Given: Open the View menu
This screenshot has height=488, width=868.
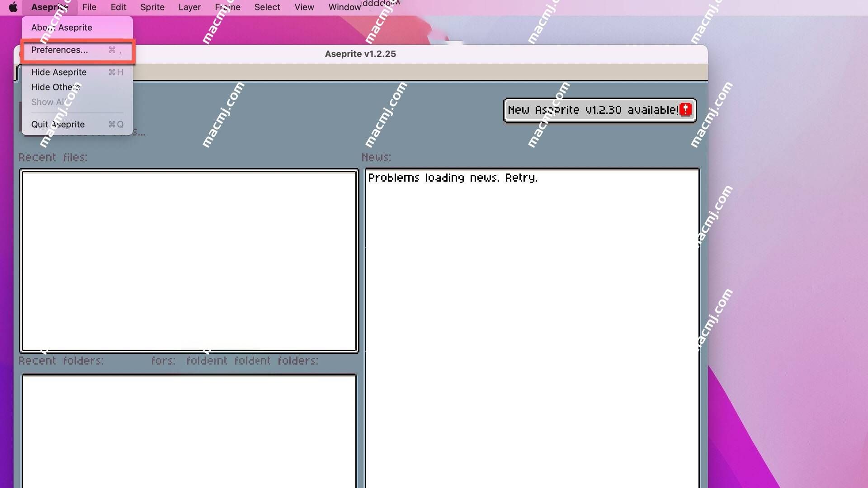Looking at the screenshot, I should 304,7.
